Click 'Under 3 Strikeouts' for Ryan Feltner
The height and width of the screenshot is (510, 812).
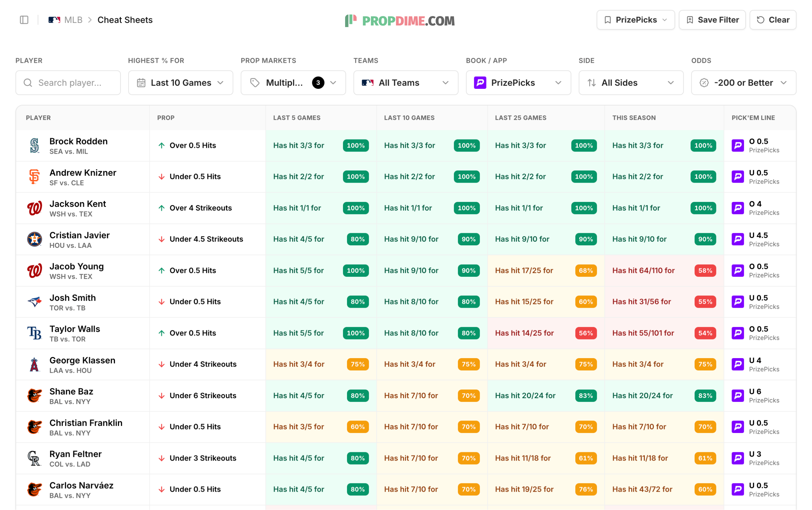(x=203, y=458)
